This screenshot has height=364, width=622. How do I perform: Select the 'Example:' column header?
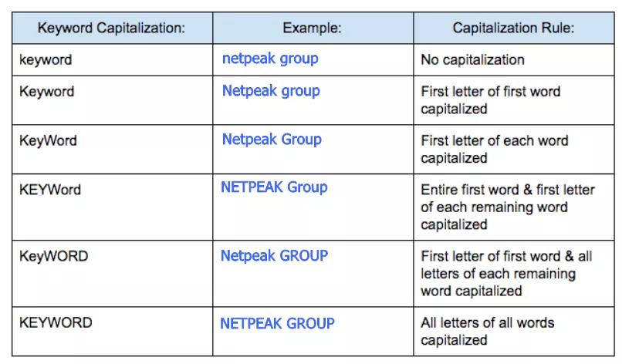point(313,29)
